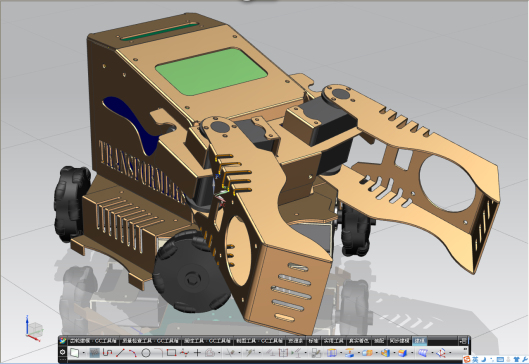Select the Rectangle tool
529x364 pixels.
click(171, 353)
